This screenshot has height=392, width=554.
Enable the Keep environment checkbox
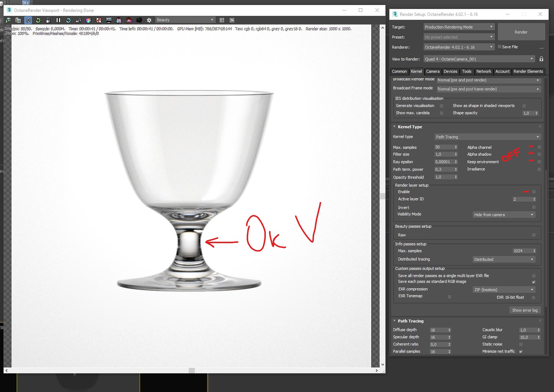point(539,162)
